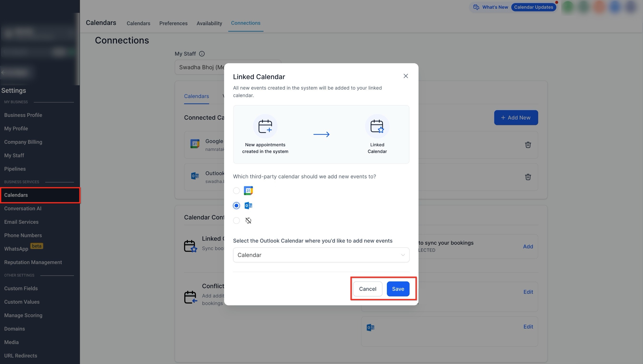Open Preferences tab in Calendars header
643x364 pixels.
point(173,23)
